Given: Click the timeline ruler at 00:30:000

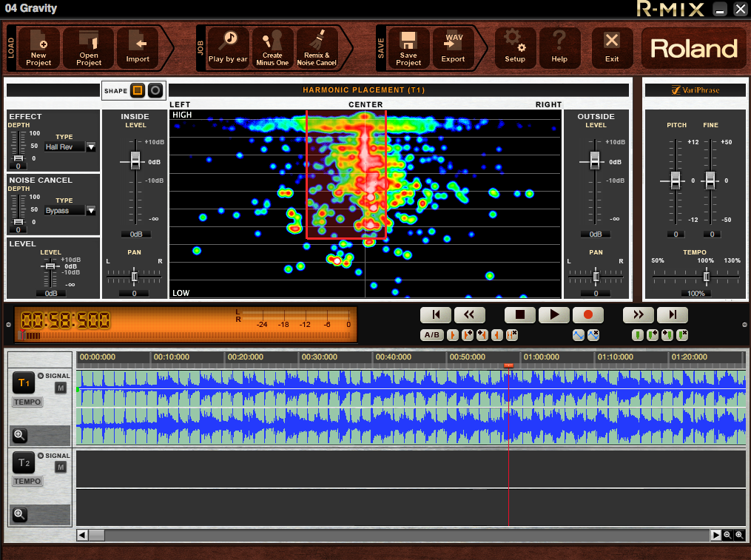Looking at the screenshot, I should 320,357.
